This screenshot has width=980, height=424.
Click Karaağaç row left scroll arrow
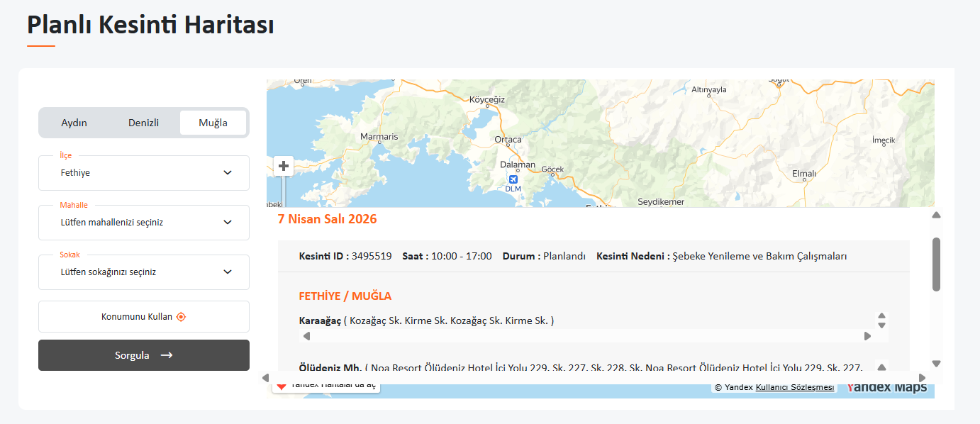(306, 336)
